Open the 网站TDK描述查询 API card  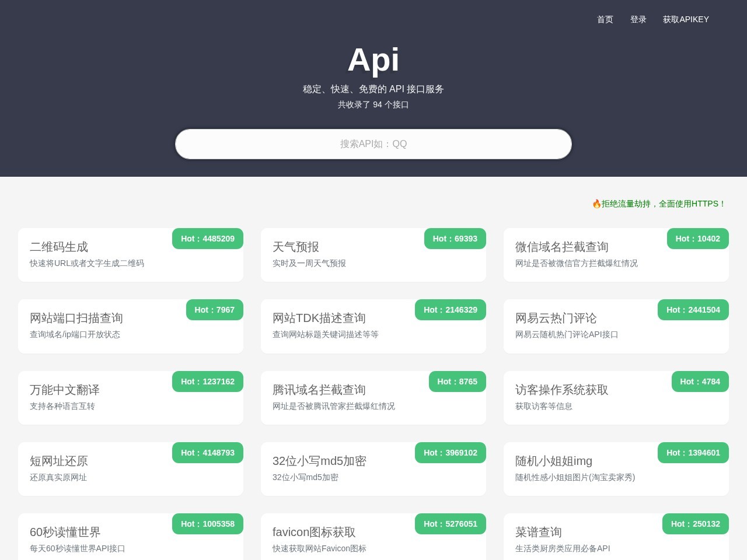tap(373, 326)
